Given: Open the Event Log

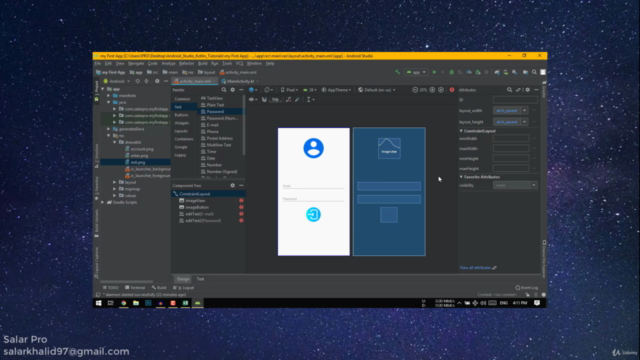Looking at the screenshot, I should (527, 288).
